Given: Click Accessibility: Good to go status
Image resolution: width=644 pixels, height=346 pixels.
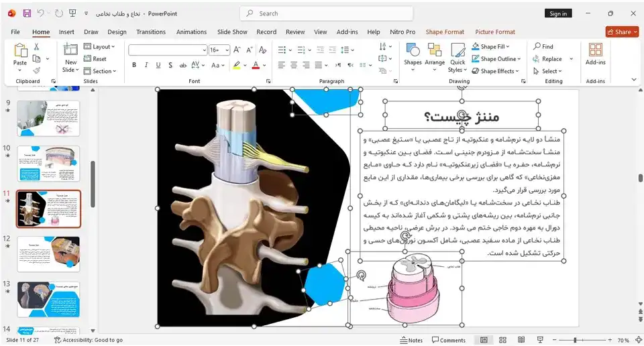Looking at the screenshot, I should (89, 340).
